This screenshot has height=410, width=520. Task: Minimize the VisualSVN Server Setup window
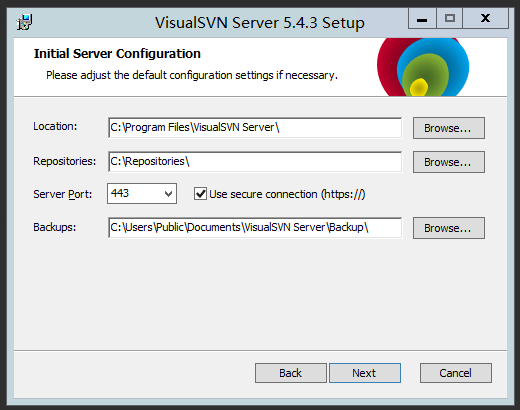(x=422, y=18)
